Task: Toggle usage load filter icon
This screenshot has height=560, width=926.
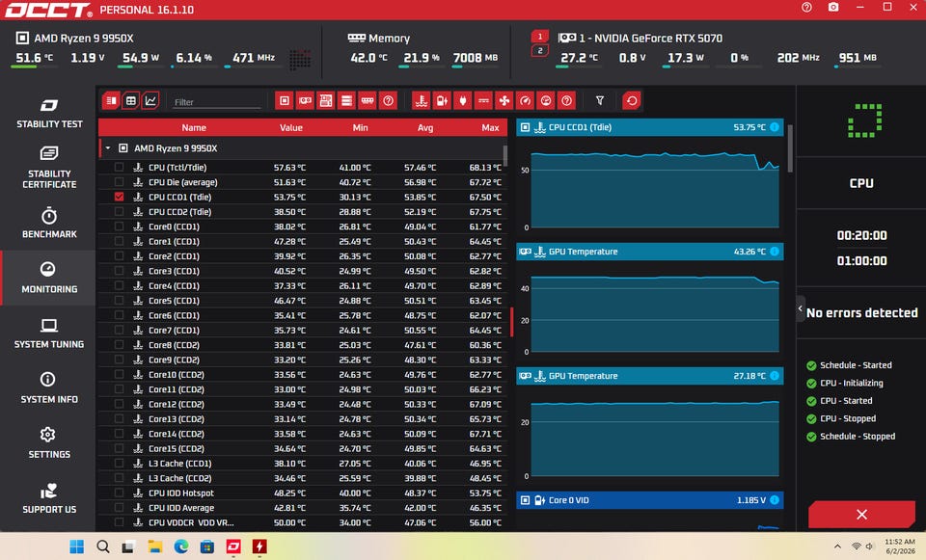Action: tap(546, 101)
